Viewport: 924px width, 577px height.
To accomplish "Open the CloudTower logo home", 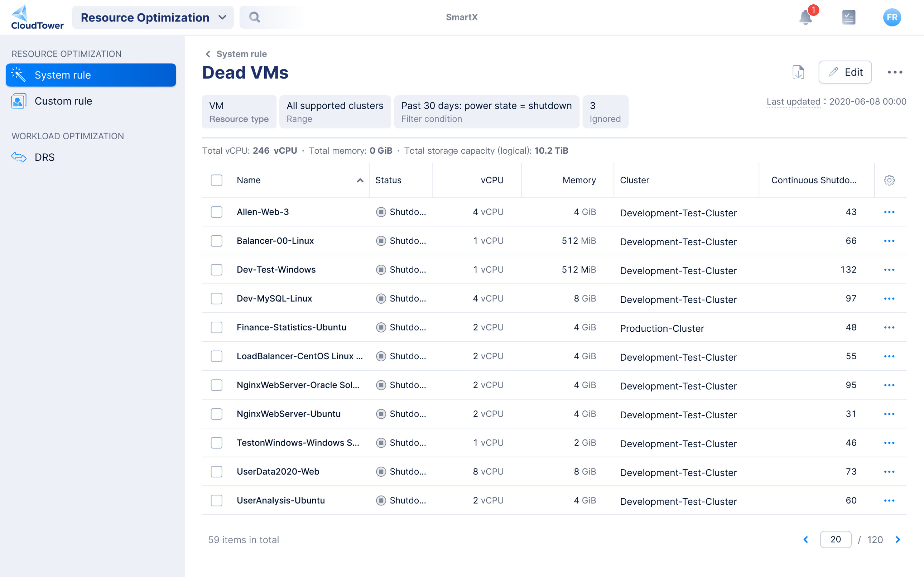I will coord(37,17).
